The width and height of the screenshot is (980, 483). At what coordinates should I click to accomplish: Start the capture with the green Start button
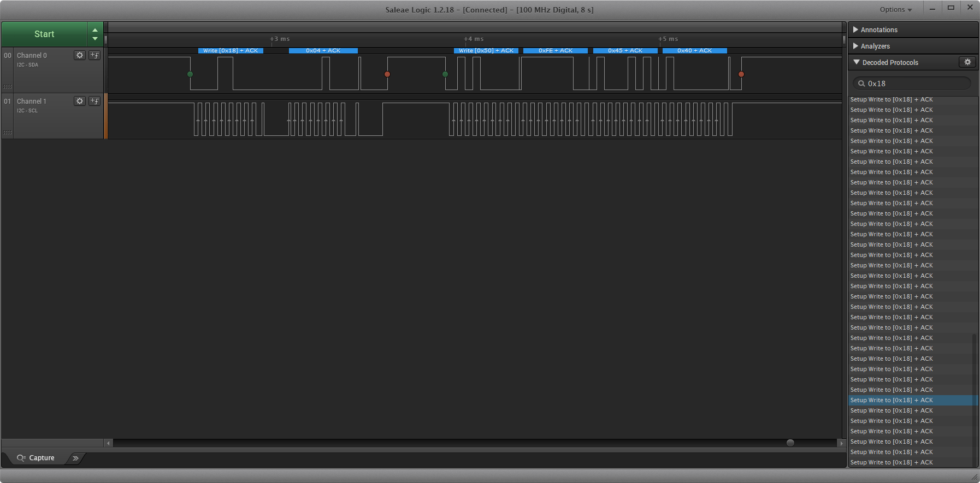coord(44,34)
